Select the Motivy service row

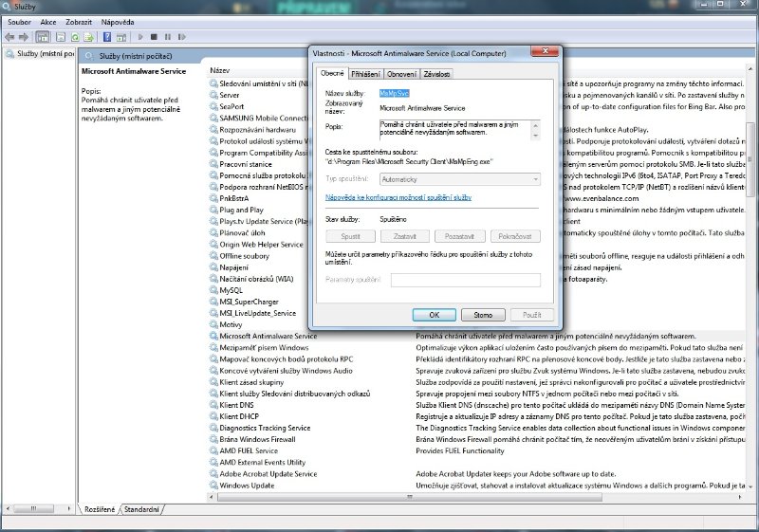tap(231, 324)
